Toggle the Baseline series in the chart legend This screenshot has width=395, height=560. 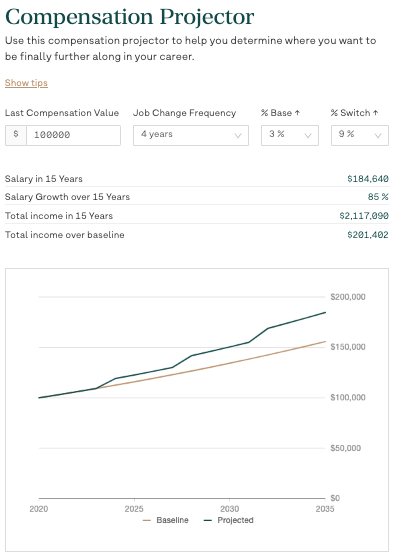(x=165, y=520)
